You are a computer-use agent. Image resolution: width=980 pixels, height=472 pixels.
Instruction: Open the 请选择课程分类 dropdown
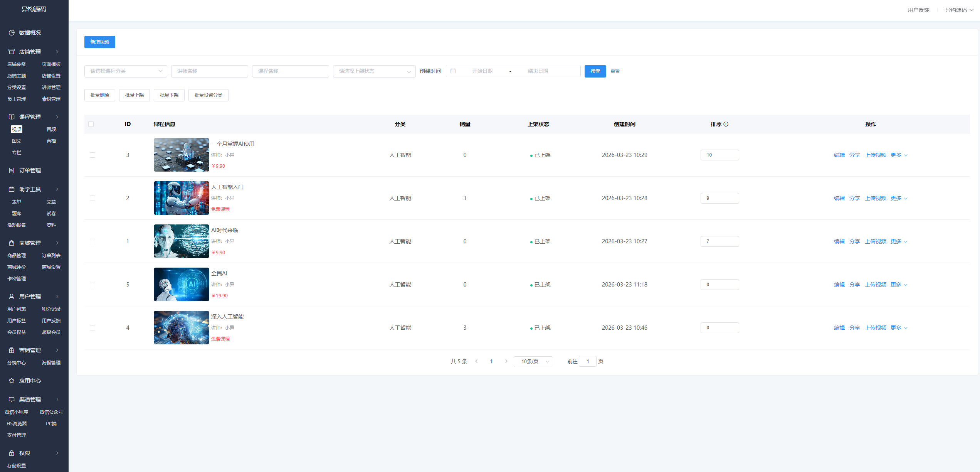[126, 71]
